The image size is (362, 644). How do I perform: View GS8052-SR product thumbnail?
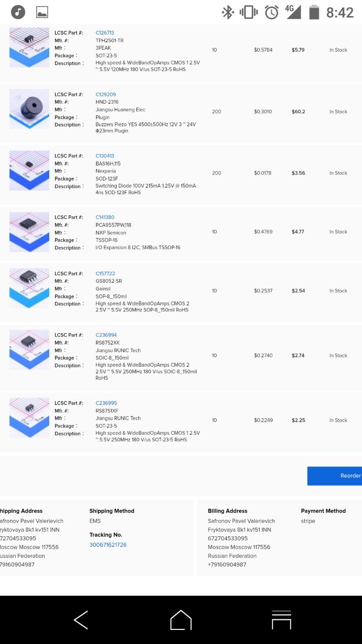(29, 288)
